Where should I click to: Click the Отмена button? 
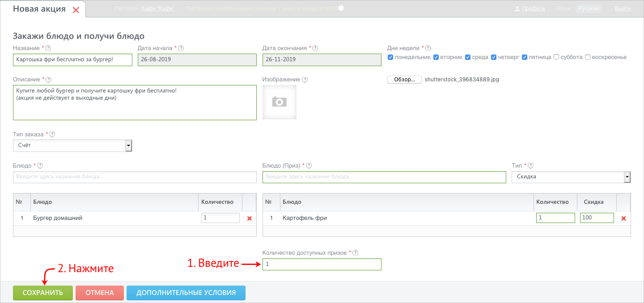(x=100, y=293)
